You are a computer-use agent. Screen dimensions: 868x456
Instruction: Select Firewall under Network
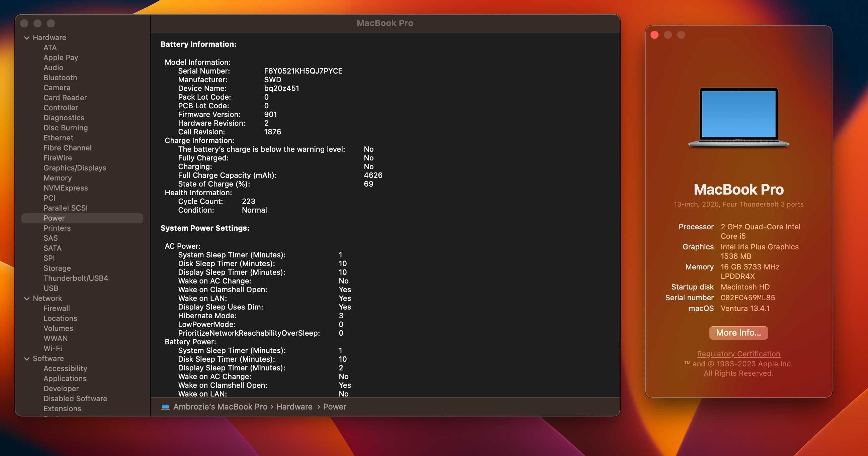tap(57, 308)
